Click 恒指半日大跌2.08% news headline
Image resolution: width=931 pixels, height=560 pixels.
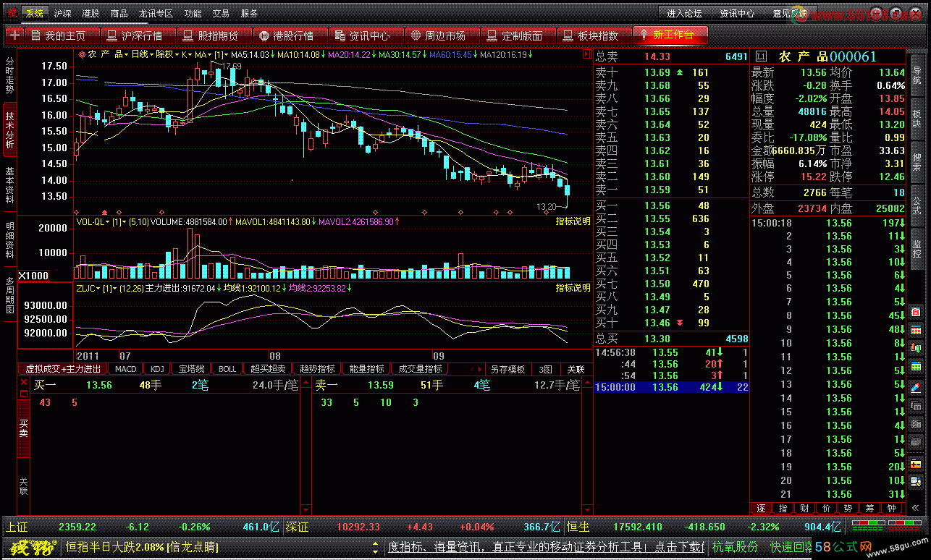coord(142,547)
